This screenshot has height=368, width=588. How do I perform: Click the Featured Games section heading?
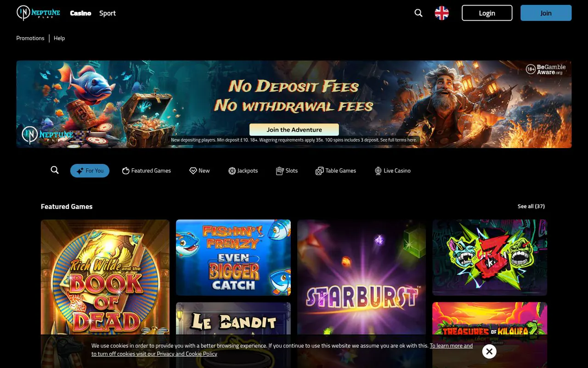pyautogui.click(x=67, y=207)
